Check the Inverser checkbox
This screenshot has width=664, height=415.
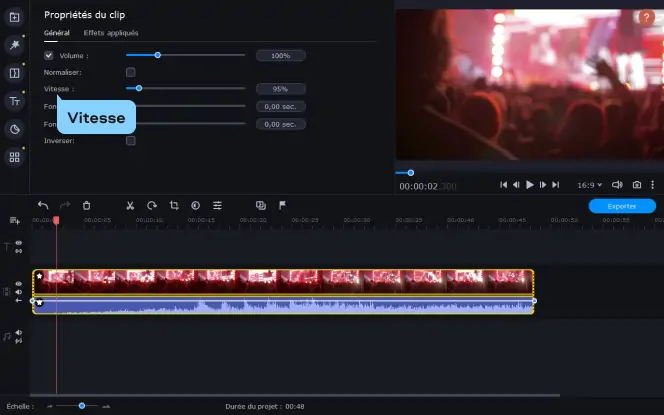tap(131, 141)
